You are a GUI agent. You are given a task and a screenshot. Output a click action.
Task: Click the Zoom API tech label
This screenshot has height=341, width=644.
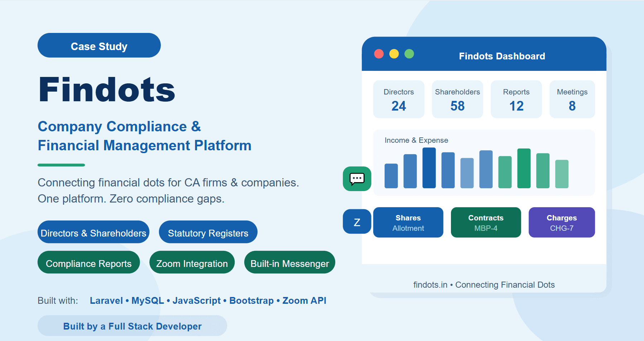[x=304, y=301]
